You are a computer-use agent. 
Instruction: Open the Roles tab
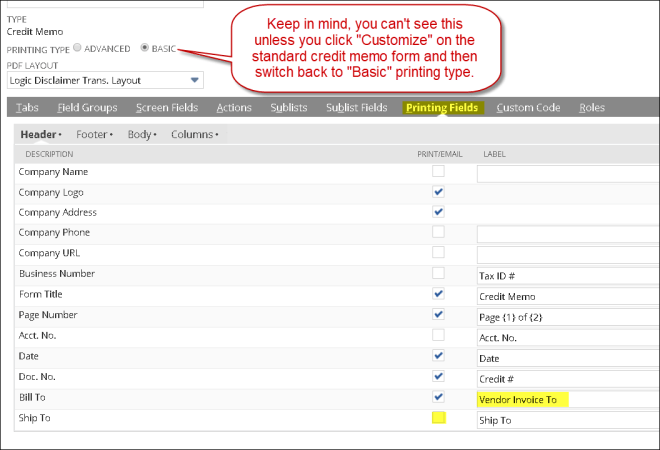(x=592, y=108)
